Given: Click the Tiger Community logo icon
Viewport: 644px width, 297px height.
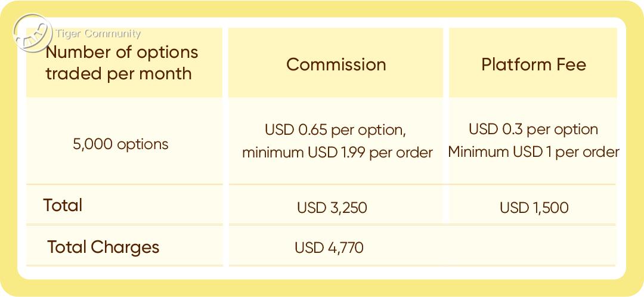Looking at the screenshot, I should point(32,34).
